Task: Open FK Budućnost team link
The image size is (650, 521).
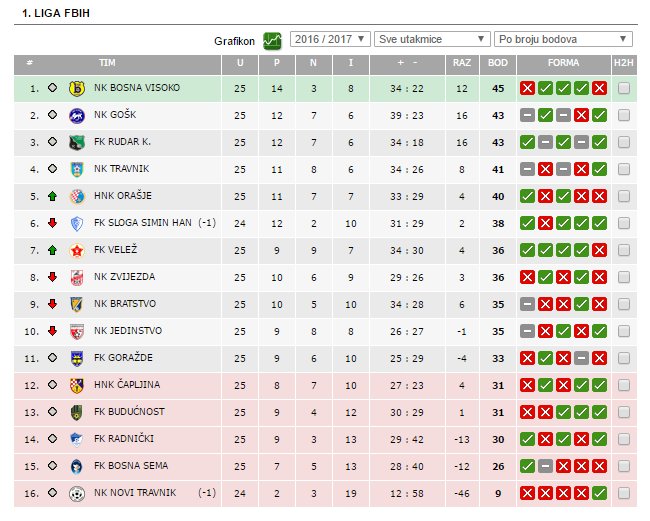Action: (x=129, y=412)
